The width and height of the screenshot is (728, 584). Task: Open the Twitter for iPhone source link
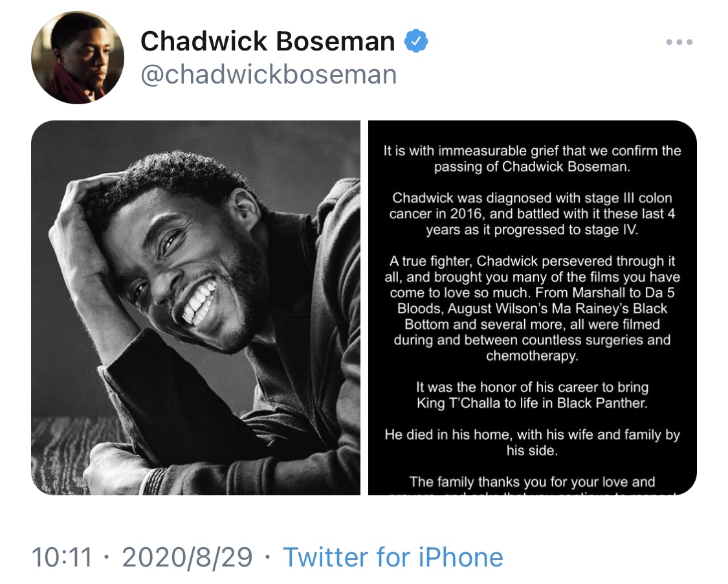(393, 557)
